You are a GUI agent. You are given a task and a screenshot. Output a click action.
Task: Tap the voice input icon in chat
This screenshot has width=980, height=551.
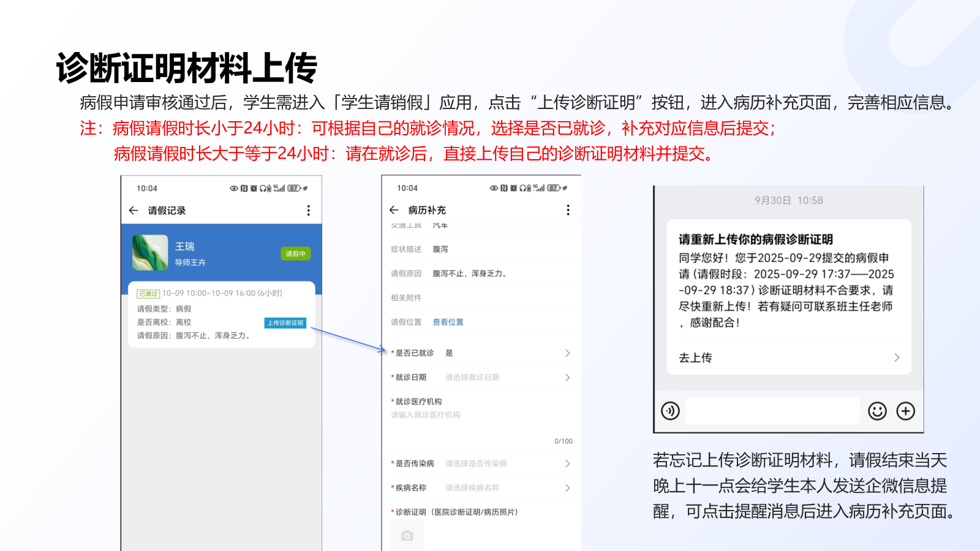(x=670, y=411)
